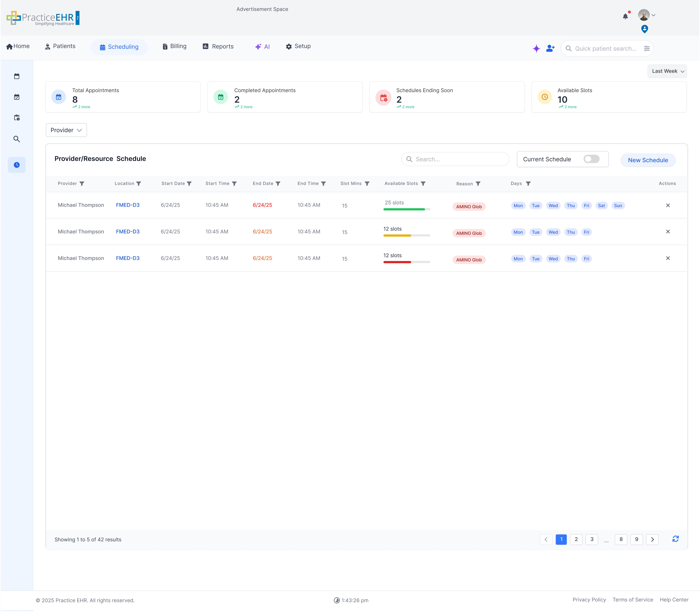Click the search icon in the left sidebar

[x=17, y=139]
